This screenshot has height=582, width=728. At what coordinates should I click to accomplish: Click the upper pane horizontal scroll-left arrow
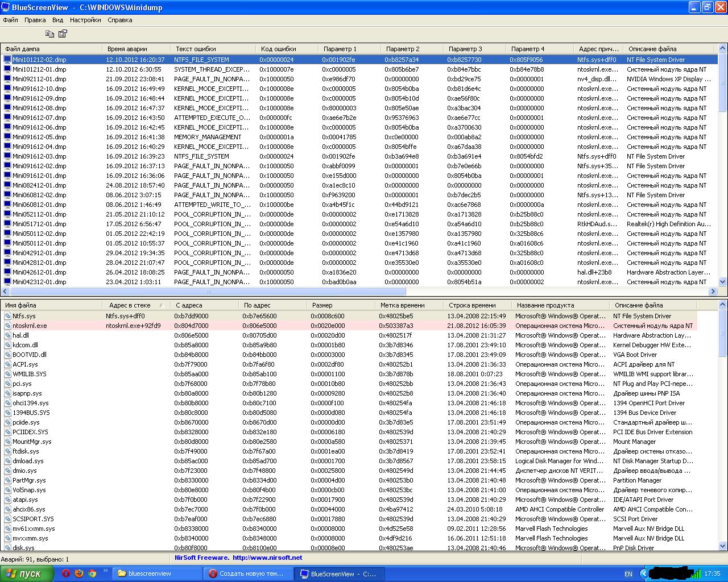5,291
